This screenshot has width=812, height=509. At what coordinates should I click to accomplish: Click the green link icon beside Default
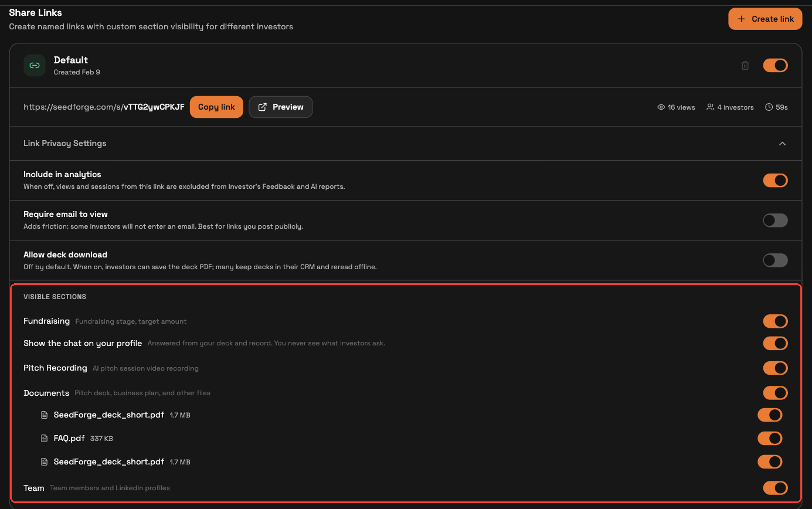(35, 66)
